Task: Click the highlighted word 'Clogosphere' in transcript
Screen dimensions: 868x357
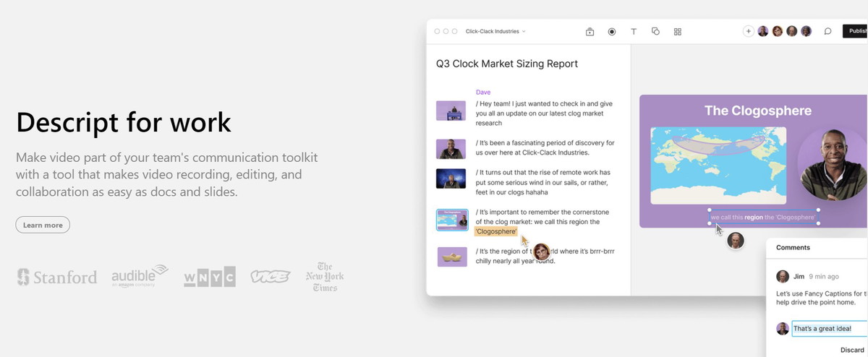Action: coord(496,231)
